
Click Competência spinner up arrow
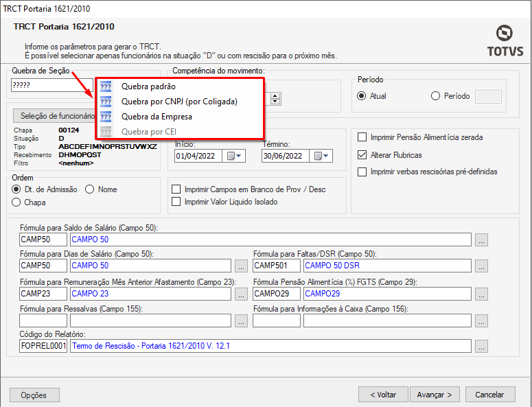coord(275,96)
